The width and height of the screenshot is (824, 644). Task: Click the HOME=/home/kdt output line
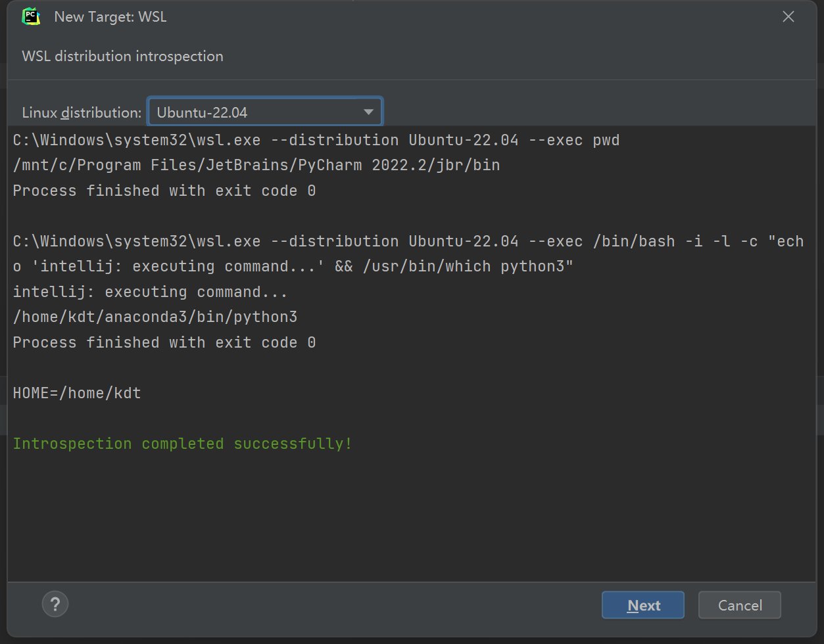point(76,392)
